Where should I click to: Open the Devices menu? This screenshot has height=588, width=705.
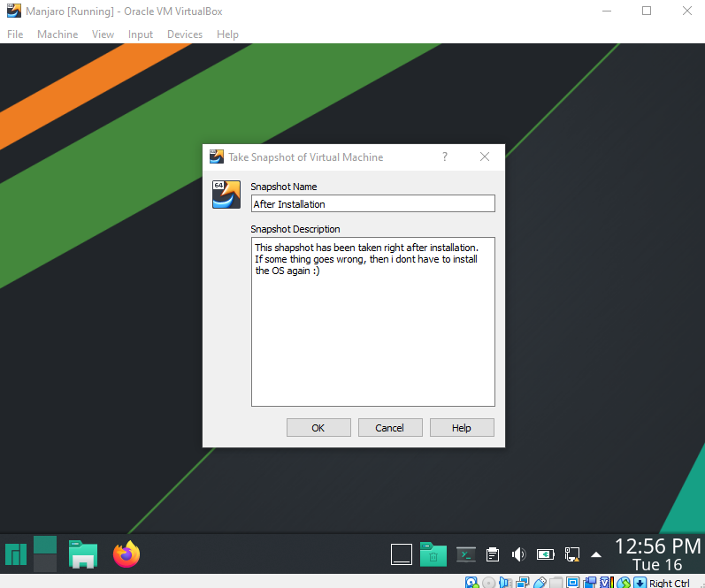coord(185,34)
